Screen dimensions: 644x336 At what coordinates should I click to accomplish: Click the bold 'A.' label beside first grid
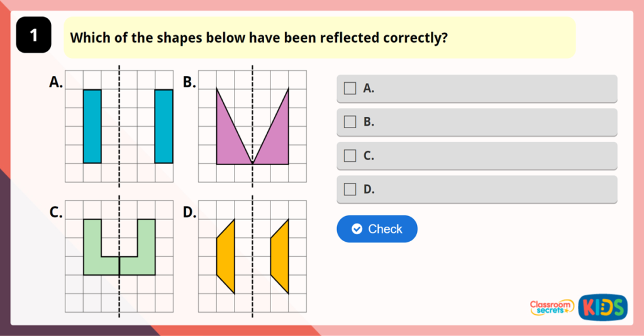coord(56,82)
